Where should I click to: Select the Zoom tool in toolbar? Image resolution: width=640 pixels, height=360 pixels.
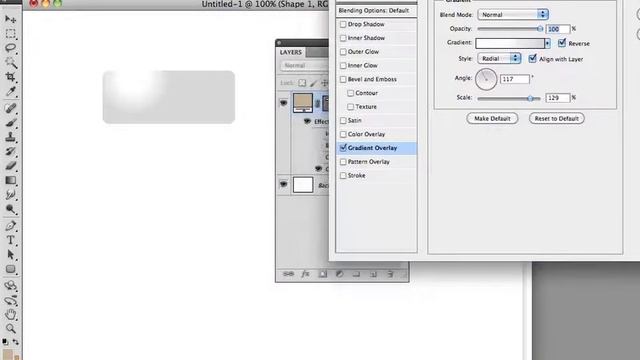click(11, 329)
